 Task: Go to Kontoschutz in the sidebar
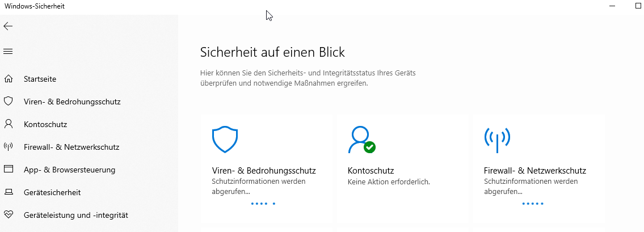pyautogui.click(x=45, y=124)
